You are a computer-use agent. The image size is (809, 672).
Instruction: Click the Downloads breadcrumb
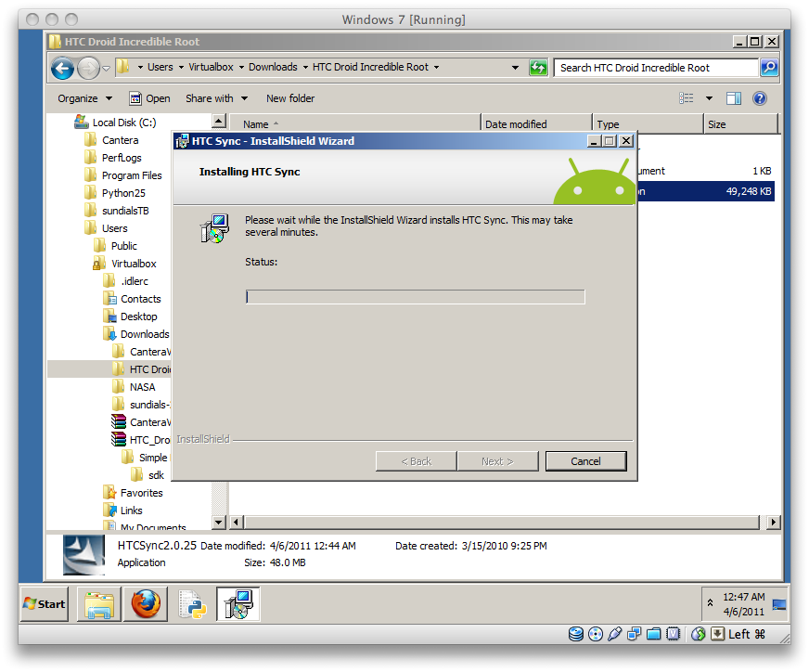click(273, 67)
